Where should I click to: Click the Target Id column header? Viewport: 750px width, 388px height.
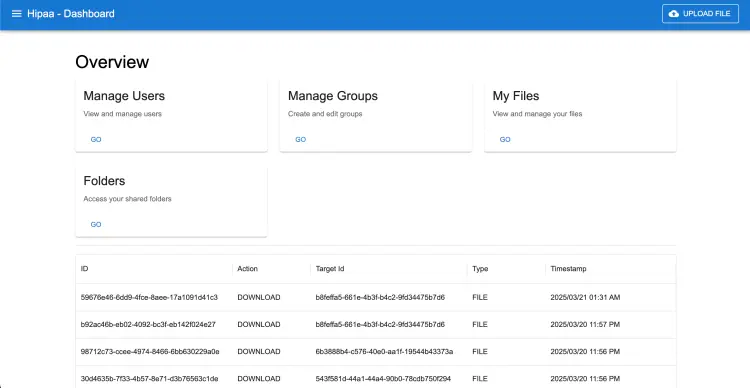tap(330, 269)
